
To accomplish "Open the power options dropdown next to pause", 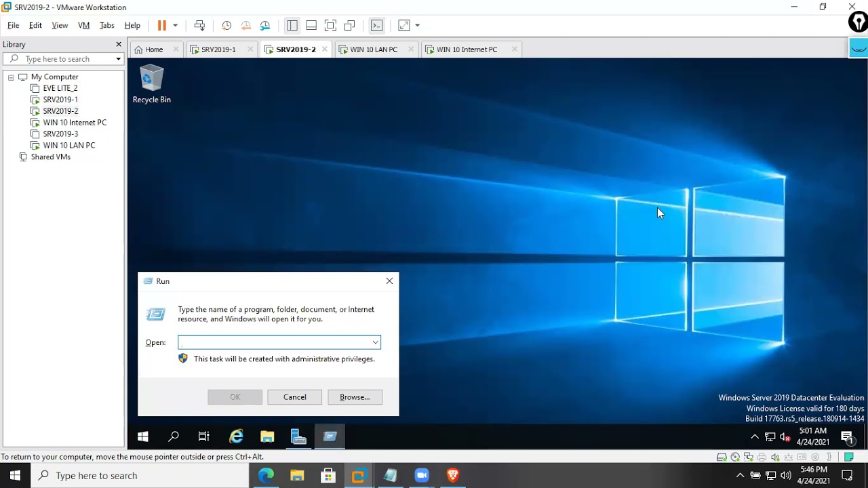I will (175, 26).
